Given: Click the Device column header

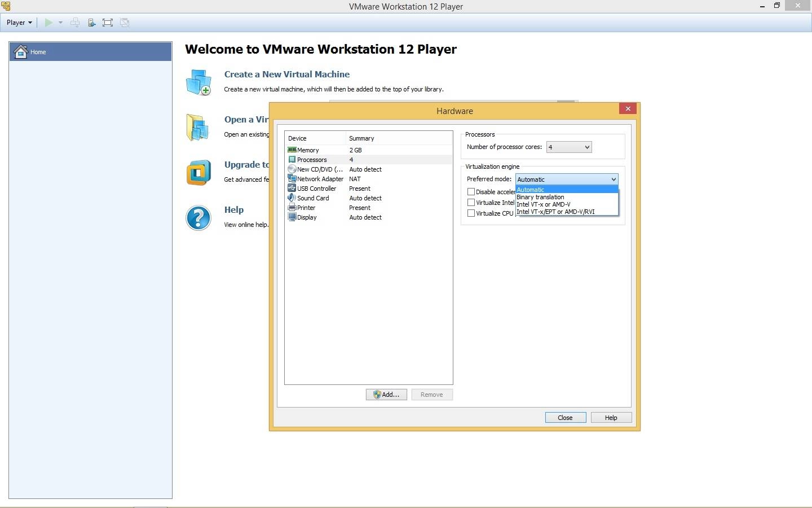Looking at the screenshot, I should [x=315, y=138].
